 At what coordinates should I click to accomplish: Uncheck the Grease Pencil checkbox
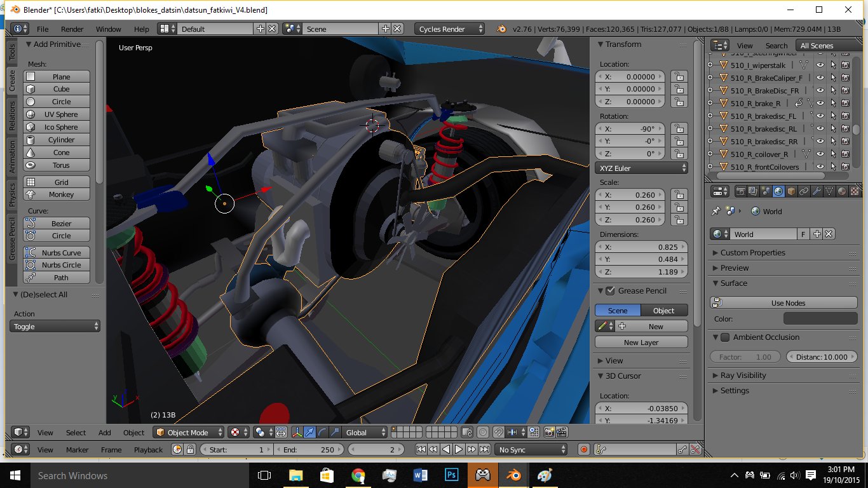611,291
